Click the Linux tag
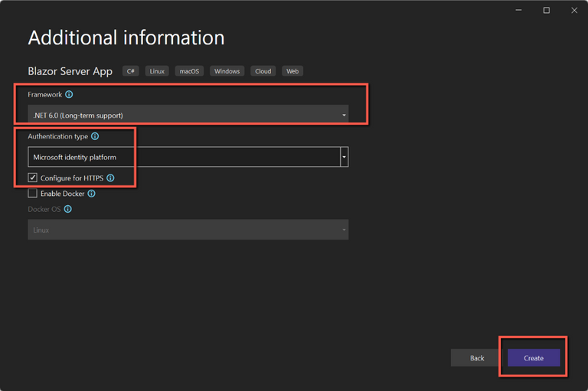Image resolution: width=588 pixels, height=391 pixels. coord(157,71)
